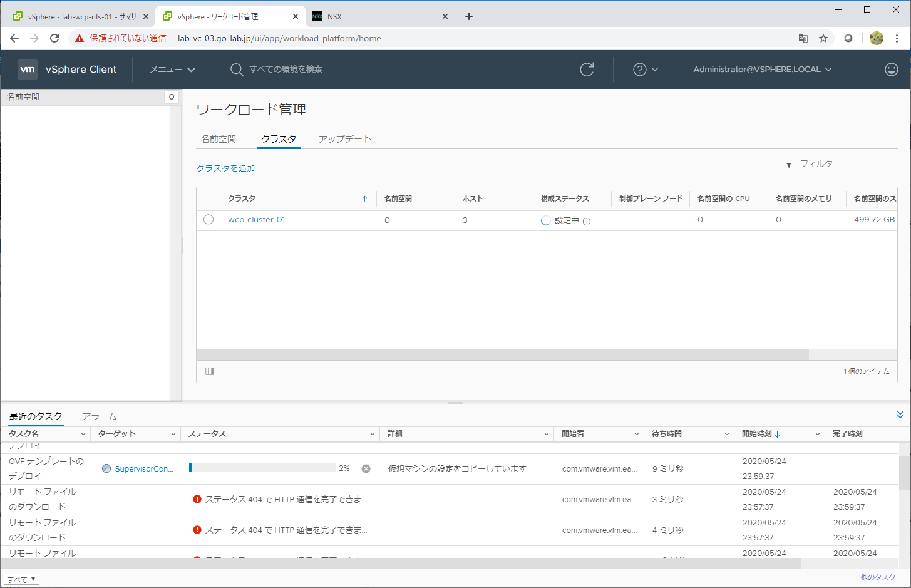Switch to the 最近のタスク tab
Viewport: 911px width, 588px height.
coord(36,416)
